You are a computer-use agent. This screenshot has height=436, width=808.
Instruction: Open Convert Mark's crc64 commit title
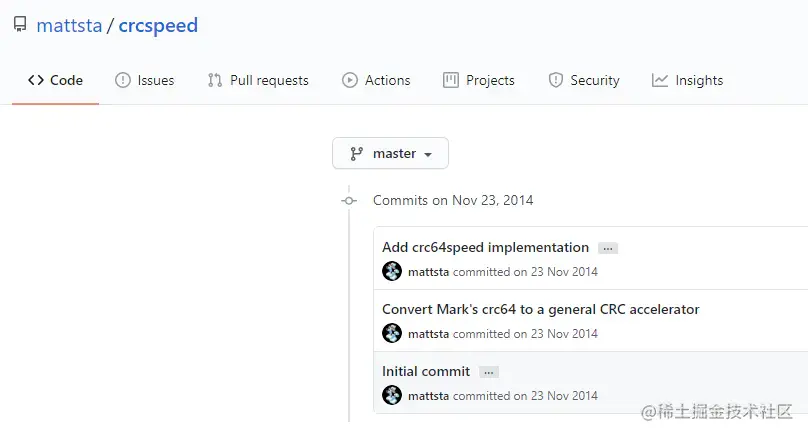tap(540, 309)
